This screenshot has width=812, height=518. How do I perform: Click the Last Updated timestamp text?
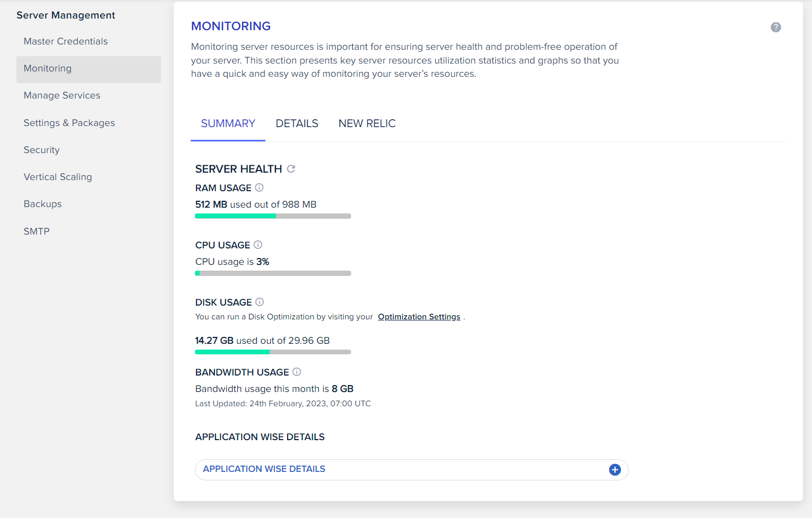[283, 404]
